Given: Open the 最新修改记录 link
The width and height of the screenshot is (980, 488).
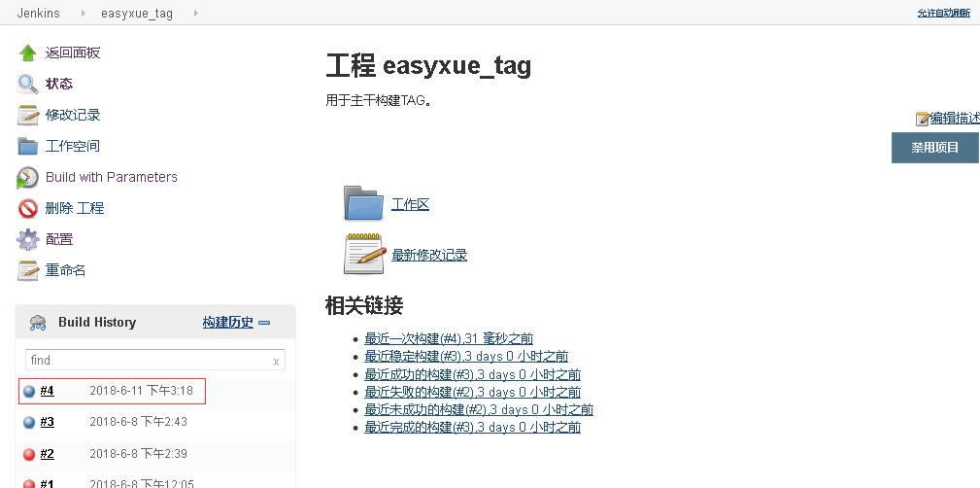Looking at the screenshot, I should (429, 255).
